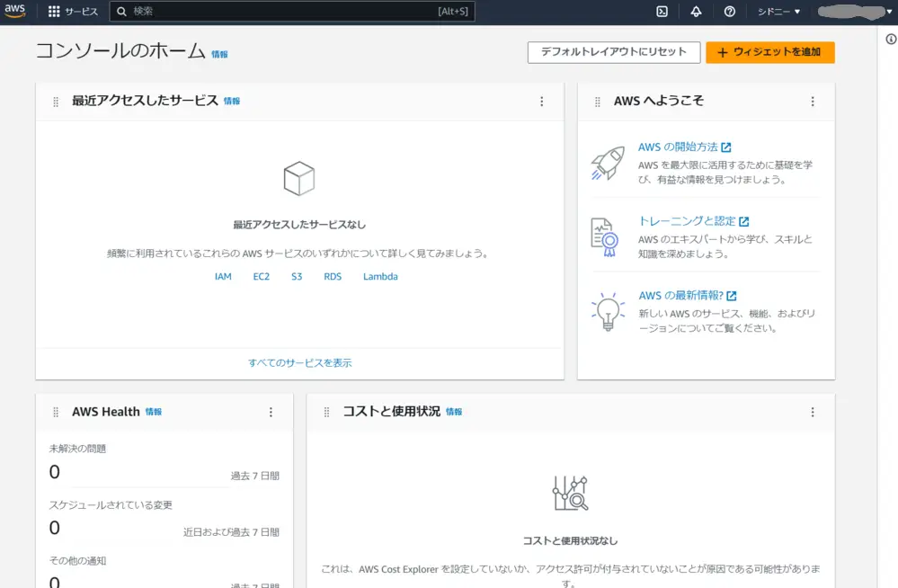Open the Services grid menu
This screenshot has height=588, width=898.
[73, 12]
